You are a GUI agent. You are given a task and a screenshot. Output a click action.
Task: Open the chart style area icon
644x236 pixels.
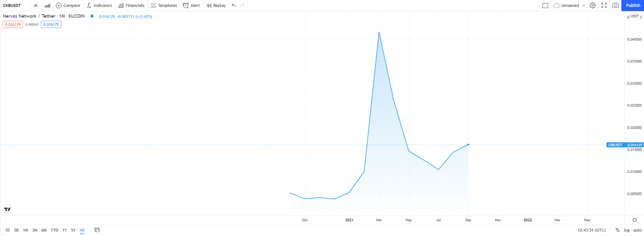(x=47, y=5)
